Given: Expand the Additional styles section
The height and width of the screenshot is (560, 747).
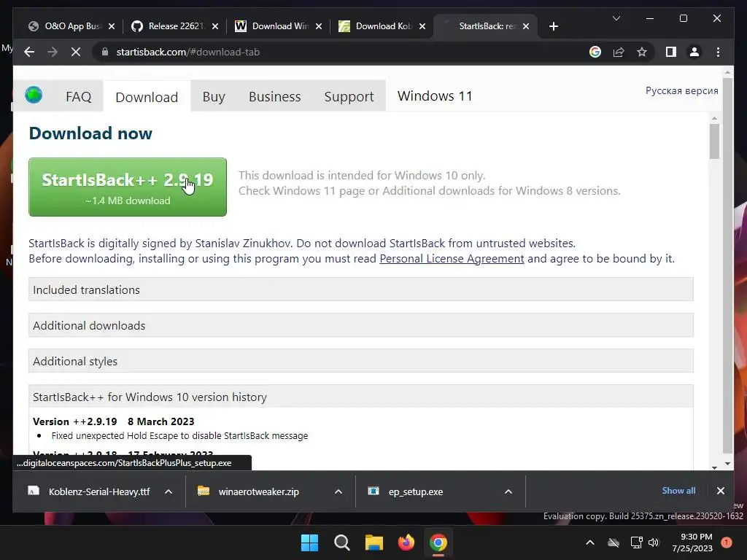Looking at the screenshot, I should click(361, 361).
